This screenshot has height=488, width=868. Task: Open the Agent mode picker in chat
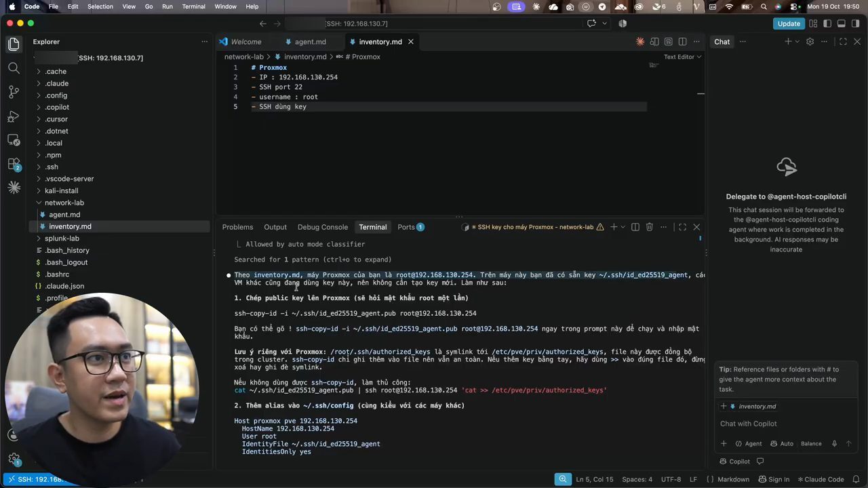[x=749, y=444]
